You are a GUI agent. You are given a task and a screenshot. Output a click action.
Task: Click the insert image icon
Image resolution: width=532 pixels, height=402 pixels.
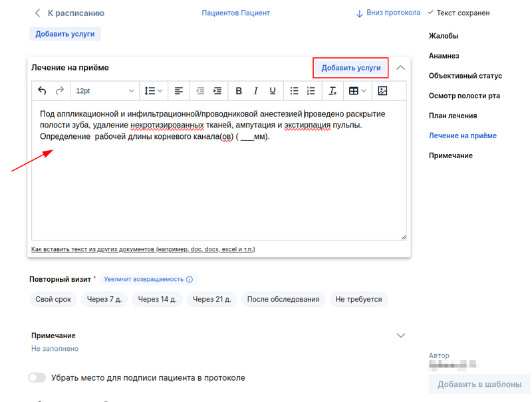(382, 91)
